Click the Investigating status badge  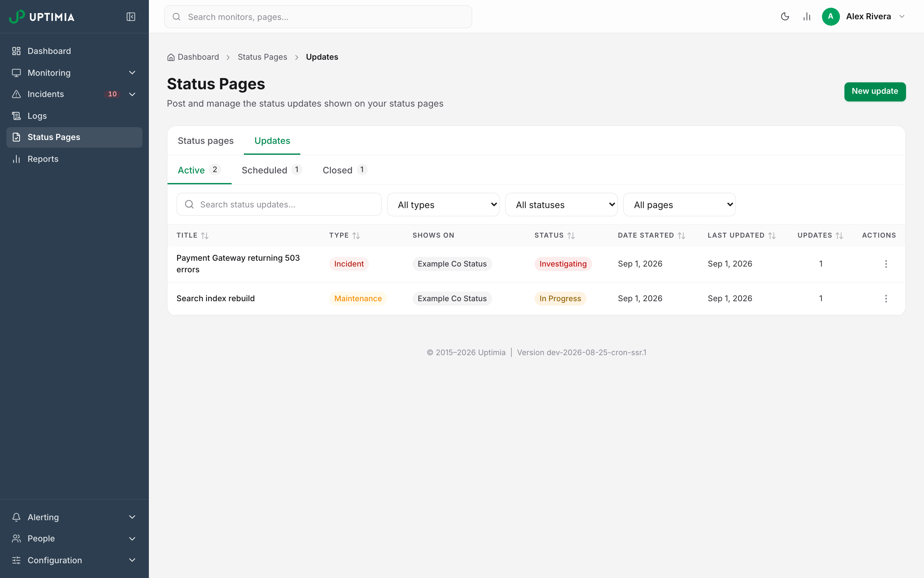point(563,264)
